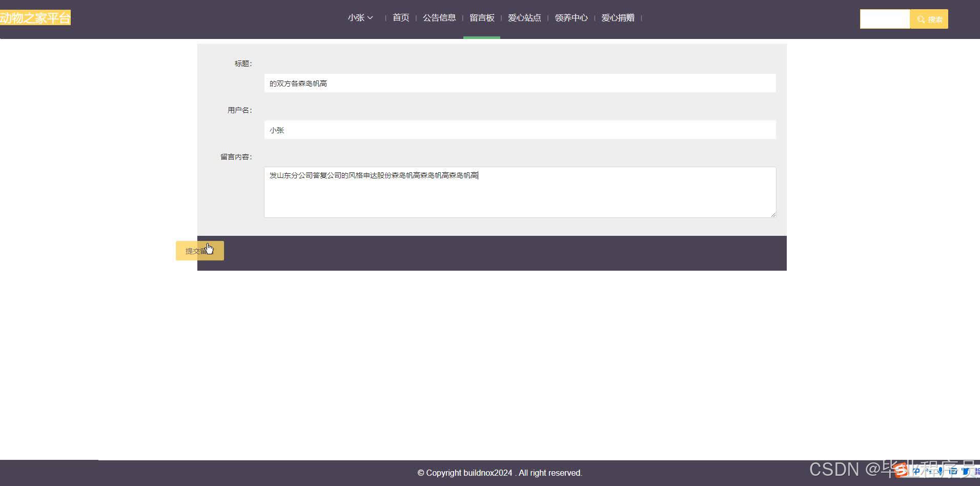Focus the header search input box

coord(885,19)
